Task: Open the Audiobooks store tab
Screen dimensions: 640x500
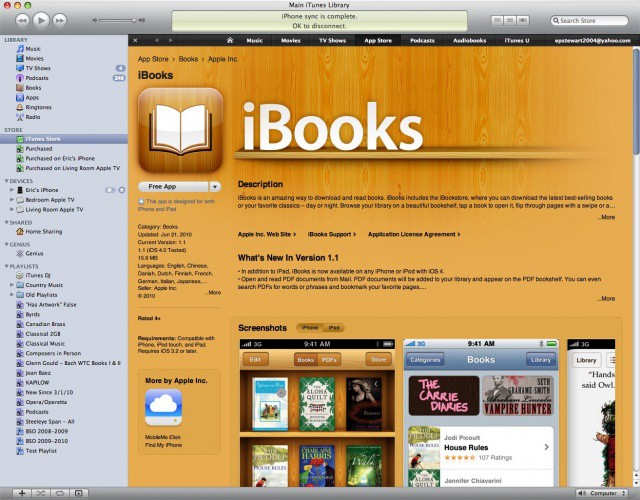Action: click(468, 40)
